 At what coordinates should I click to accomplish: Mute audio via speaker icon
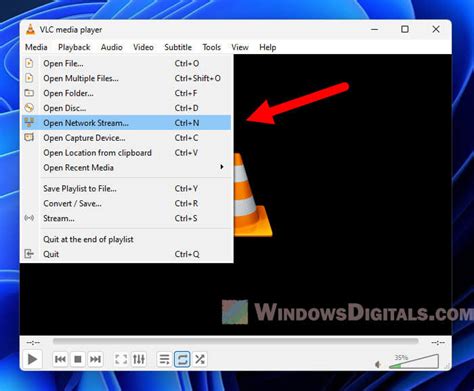(x=378, y=364)
